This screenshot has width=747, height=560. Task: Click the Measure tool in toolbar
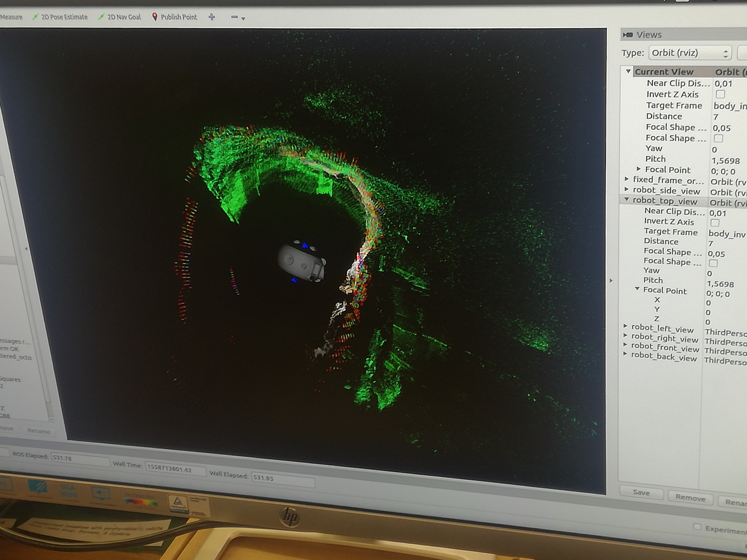[x=11, y=17]
